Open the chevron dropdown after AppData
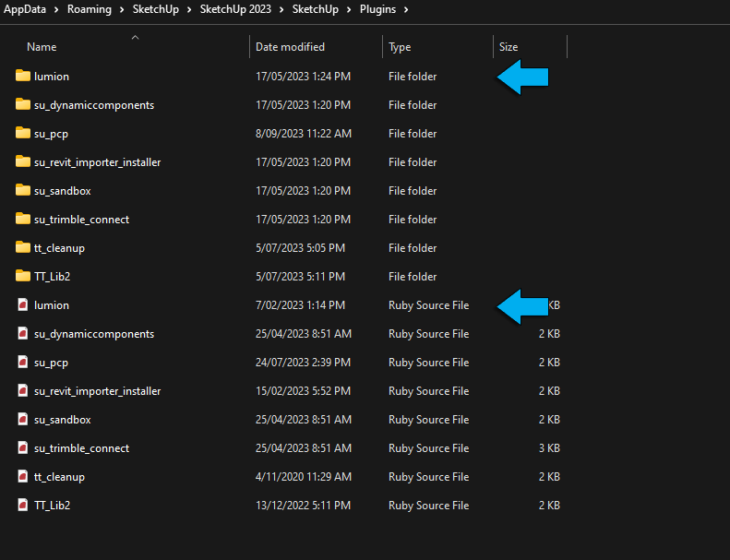This screenshot has height=560, width=730. click(57, 10)
